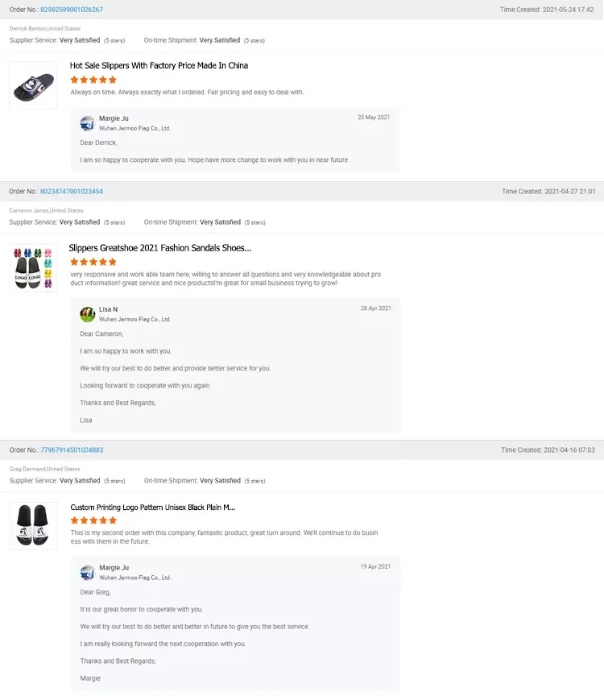
Task: Click Lisa N's green avatar icon
Action: coord(88,314)
